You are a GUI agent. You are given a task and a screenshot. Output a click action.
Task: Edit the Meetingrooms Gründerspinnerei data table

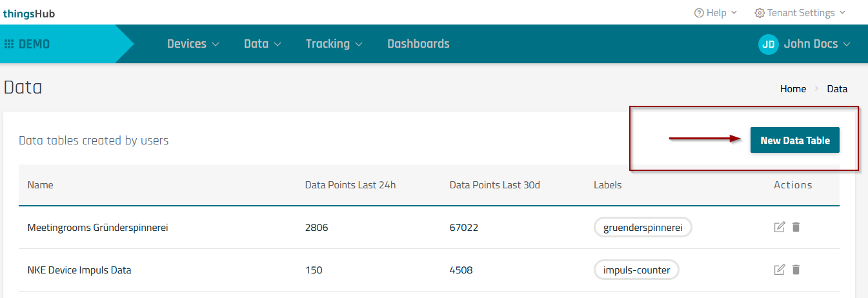click(780, 227)
